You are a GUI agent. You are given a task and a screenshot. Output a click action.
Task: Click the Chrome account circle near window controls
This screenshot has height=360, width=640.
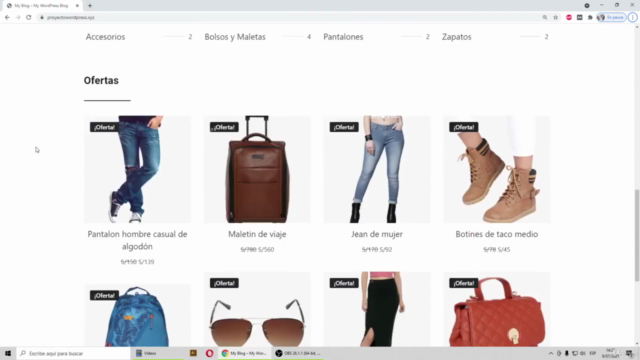(587, 6)
